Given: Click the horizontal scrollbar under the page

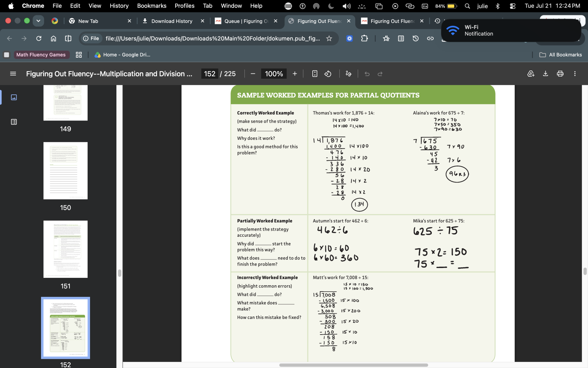Looking at the screenshot, I should (353, 365).
